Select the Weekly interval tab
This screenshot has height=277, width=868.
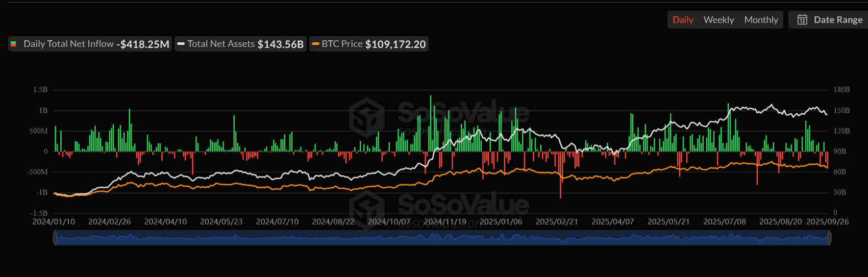(x=718, y=20)
